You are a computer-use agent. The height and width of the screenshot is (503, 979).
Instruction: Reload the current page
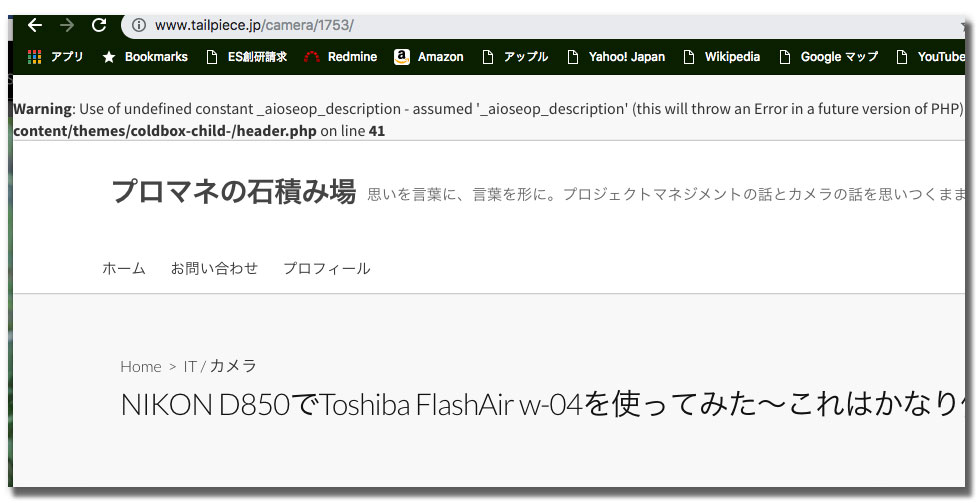pyautogui.click(x=99, y=25)
